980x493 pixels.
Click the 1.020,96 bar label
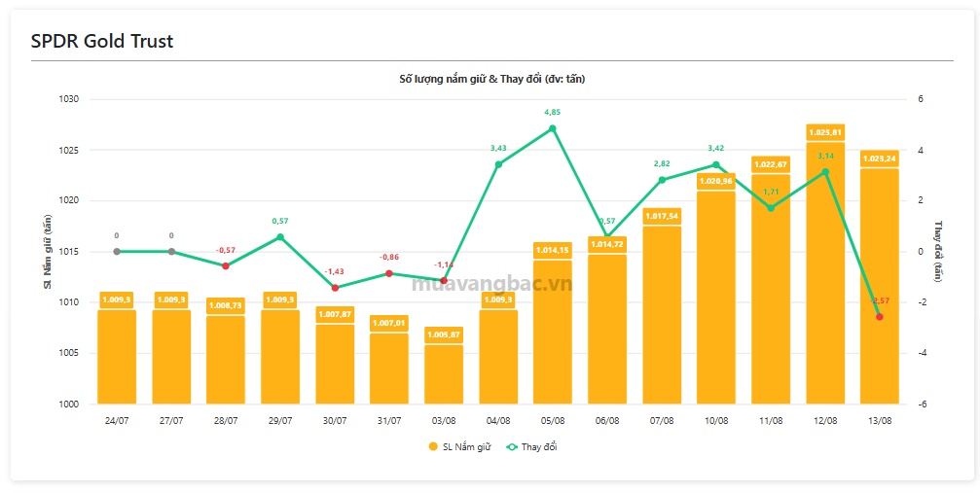coord(716,182)
